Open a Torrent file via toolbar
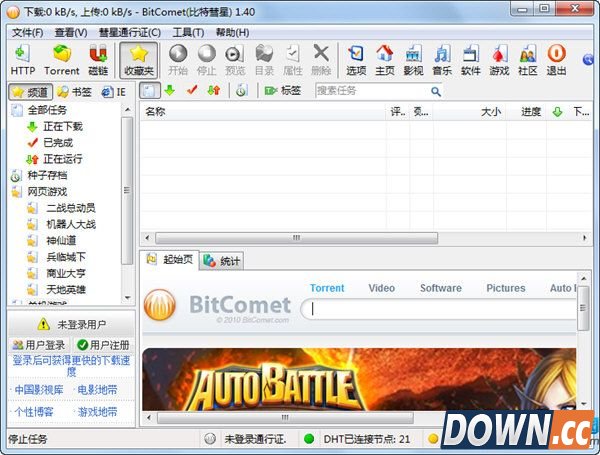Viewport: 600px width, 455px height. click(61, 59)
